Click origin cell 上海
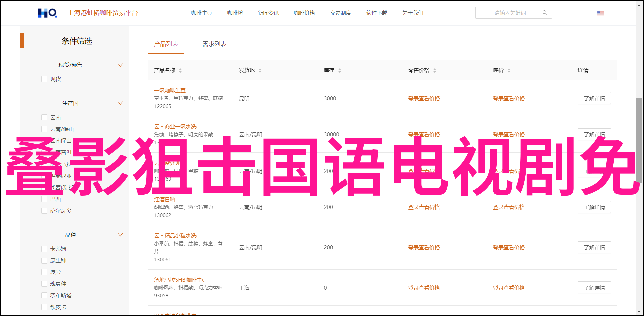This screenshot has width=644, height=317. [244, 288]
